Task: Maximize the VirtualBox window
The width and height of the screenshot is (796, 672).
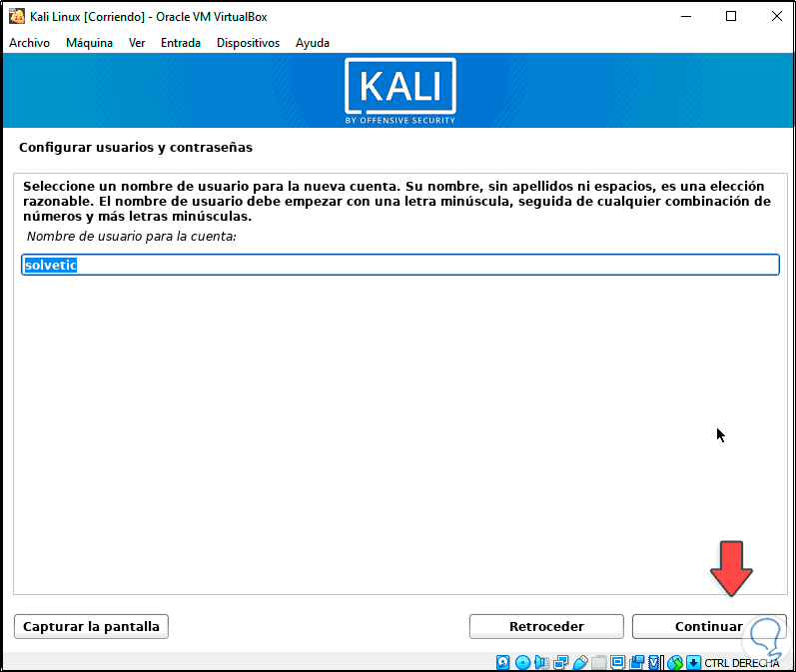Action: click(x=731, y=16)
